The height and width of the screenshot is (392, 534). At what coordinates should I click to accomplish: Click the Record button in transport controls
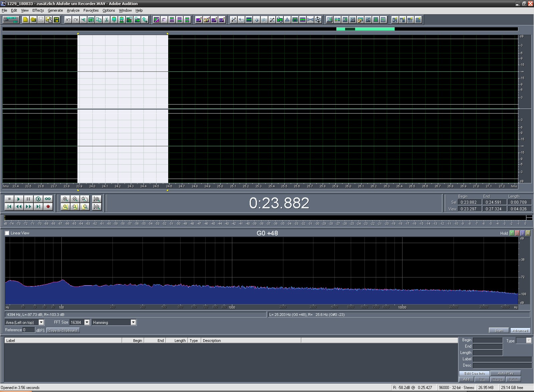[x=48, y=207]
